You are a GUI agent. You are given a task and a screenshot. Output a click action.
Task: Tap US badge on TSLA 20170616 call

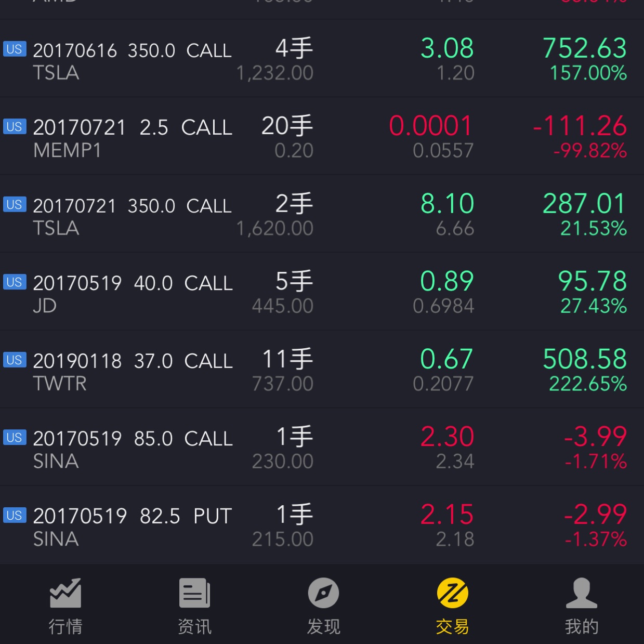click(15, 49)
